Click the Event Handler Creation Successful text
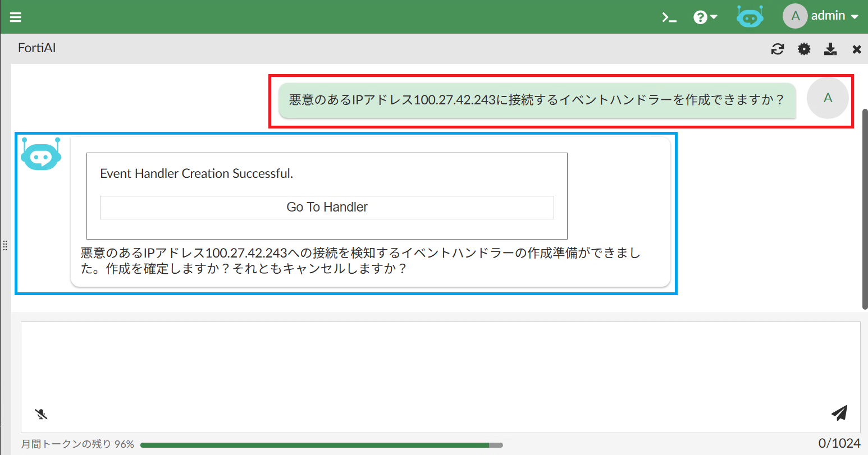This screenshot has width=868, height=455. [197, 174]
